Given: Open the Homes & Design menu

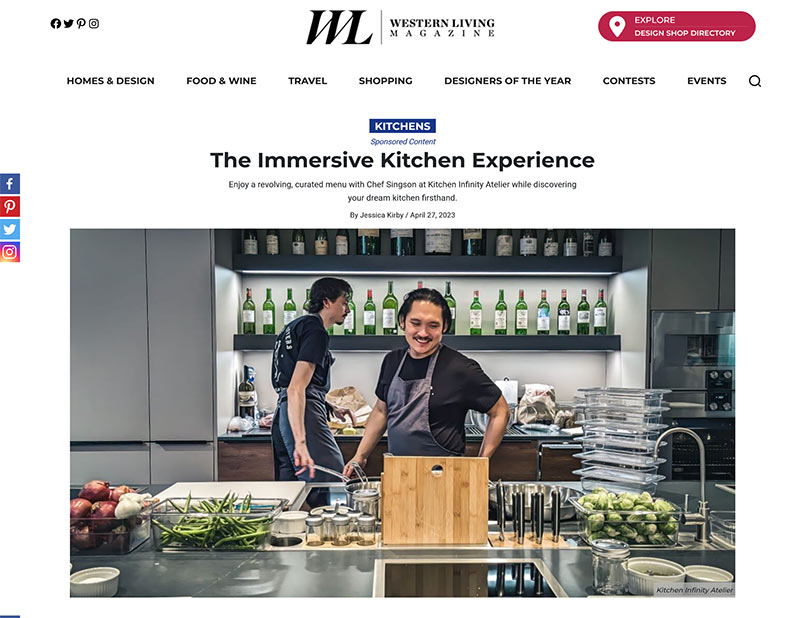Looking at the screenshot, I should pyautogui.click(x=110, y=81).
